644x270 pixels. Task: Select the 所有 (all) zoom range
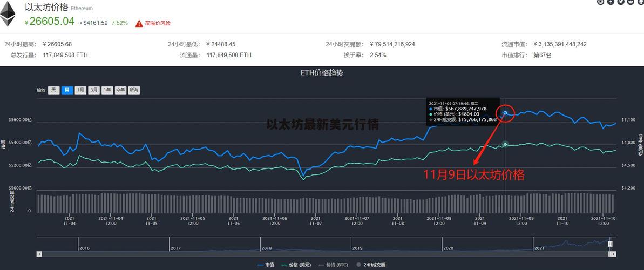click(x=134, y=90)
